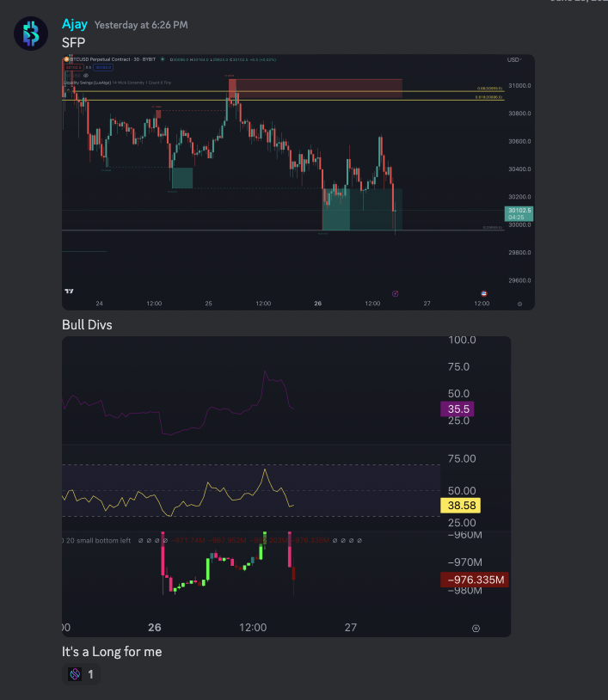Click the yellow 38.58 RSI value label

pyautogui.click(x=461, y=506)
